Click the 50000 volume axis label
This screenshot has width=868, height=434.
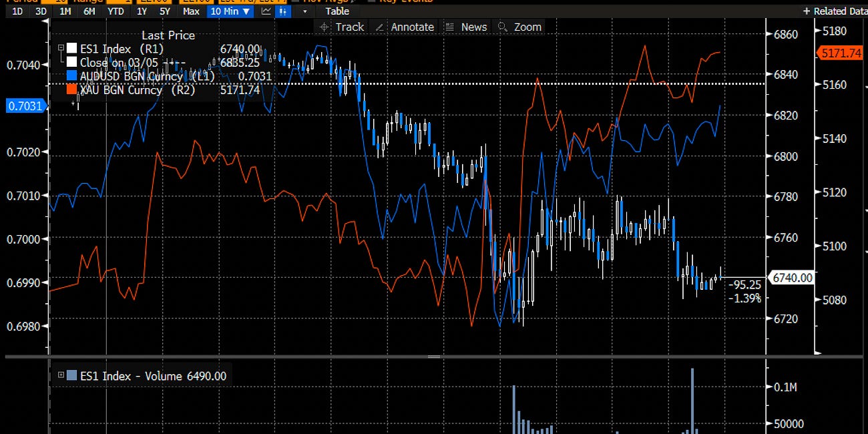[x=789, y=424]
